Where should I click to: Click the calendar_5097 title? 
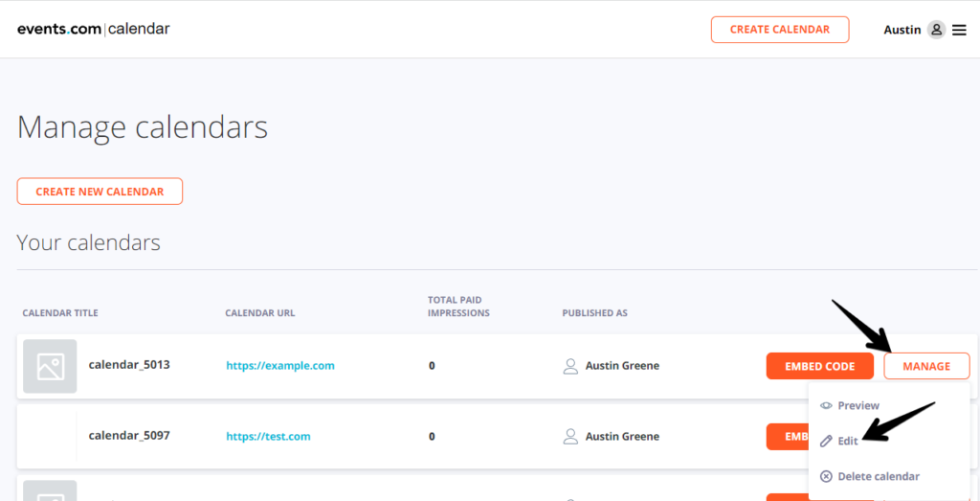(129, 435)
